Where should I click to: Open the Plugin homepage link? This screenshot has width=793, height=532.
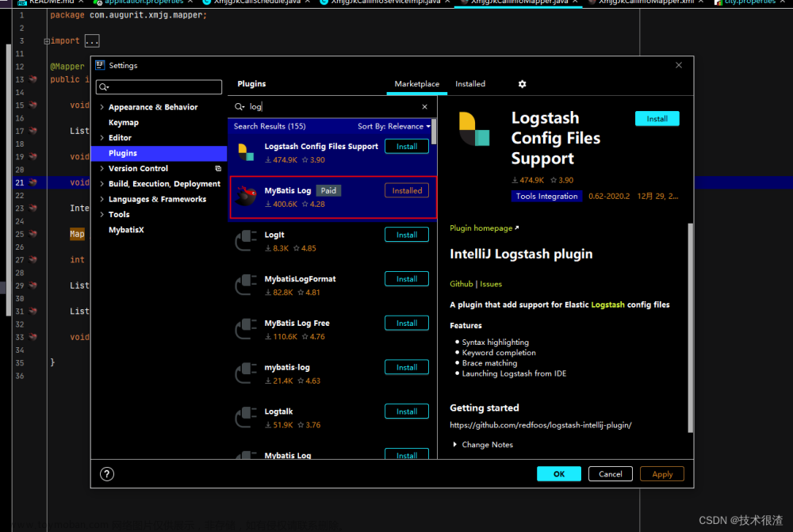pos(484,228)
